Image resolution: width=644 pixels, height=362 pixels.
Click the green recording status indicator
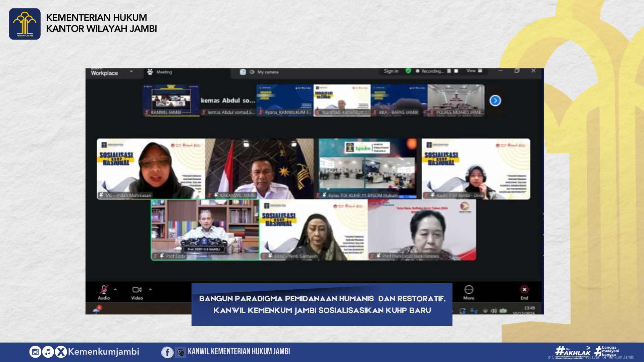pyautogui.click(x=408, y=71)
